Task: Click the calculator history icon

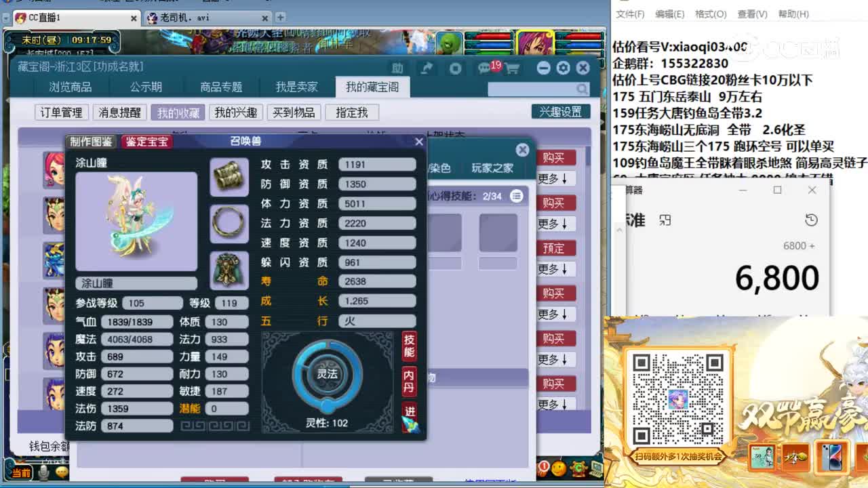Action: [x=811, y=220]
